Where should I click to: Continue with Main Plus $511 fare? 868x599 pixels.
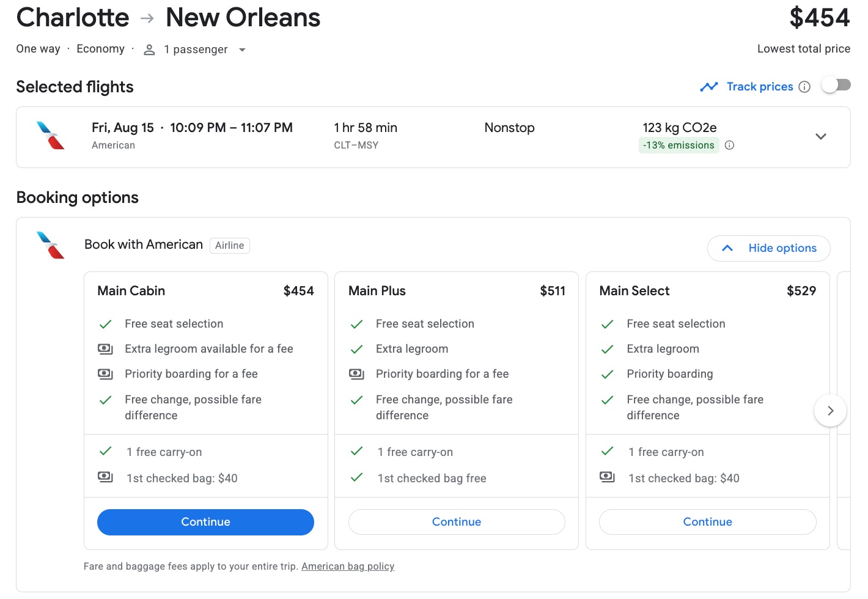457,522
